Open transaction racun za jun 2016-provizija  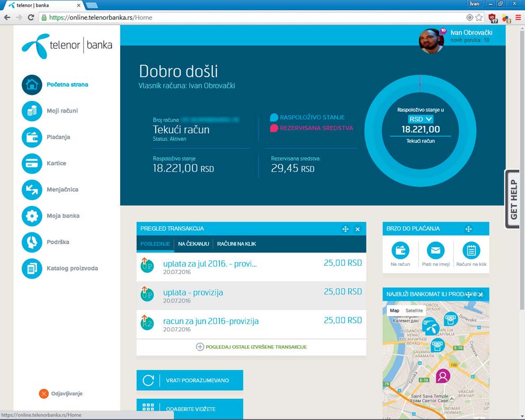click(251, 325)
